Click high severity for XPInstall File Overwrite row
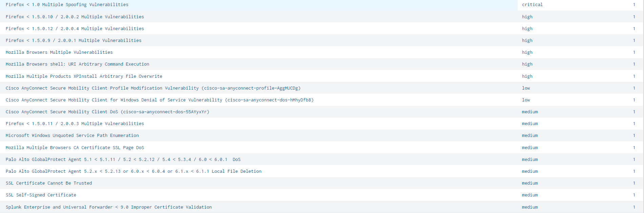The image size is (644, 213). click(x=527, y=76)
